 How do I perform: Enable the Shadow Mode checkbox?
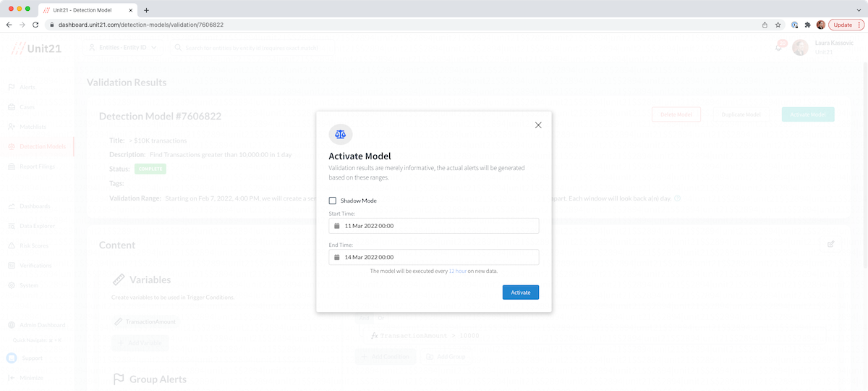(x=333, y=201)
